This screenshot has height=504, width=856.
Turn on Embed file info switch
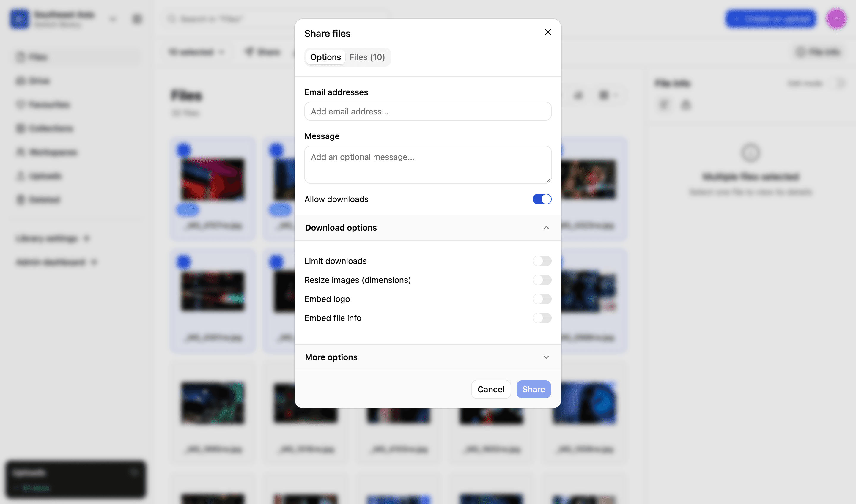[x=542, y=318]
